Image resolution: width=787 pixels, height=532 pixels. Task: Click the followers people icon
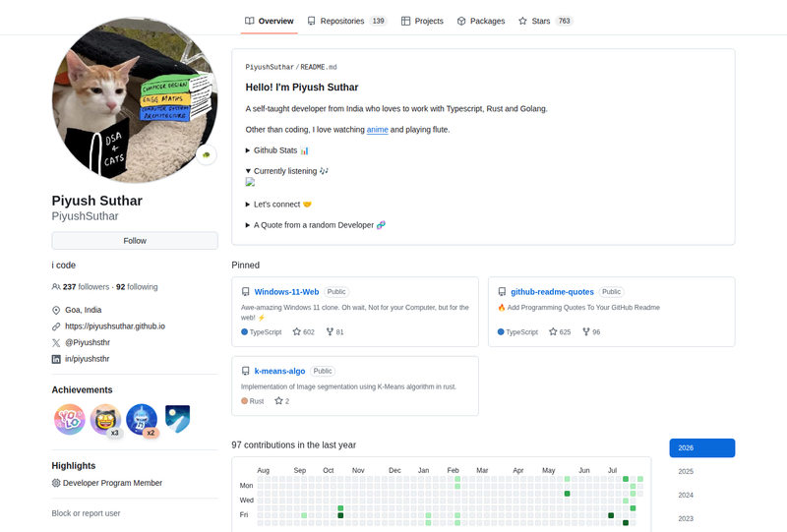point(56,287)
